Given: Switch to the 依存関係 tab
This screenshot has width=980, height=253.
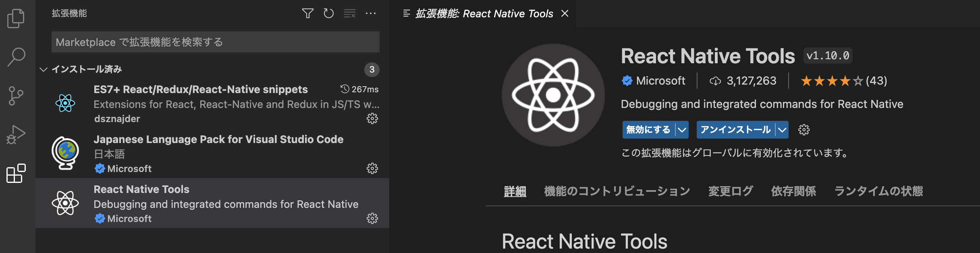Looking at the screenshot, I should (x=793, y=191).
